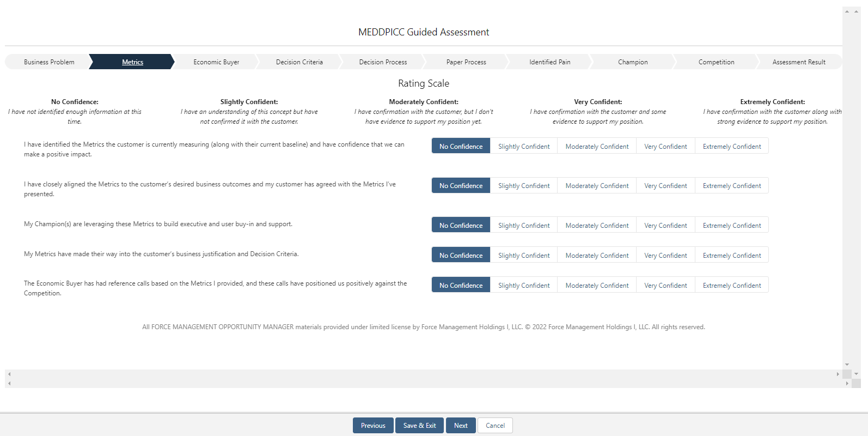The width and height of the screenshot is (868, 436).
Task: Select No Confidence for reference calls question
Action: pos(461,286)
